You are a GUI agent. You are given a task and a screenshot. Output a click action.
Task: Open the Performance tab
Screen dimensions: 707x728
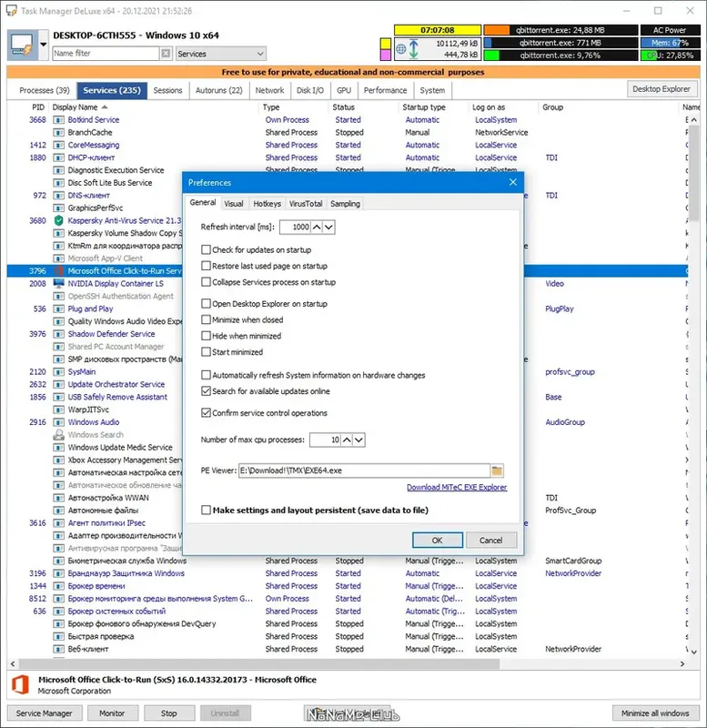385,90
